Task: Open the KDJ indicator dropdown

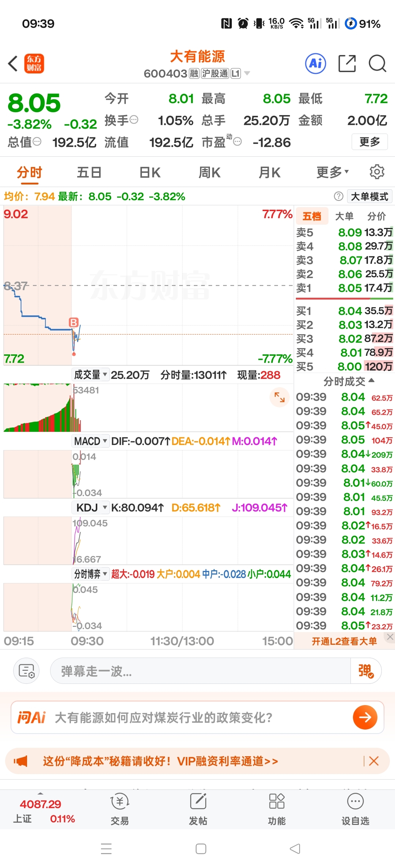Action: [90, 507]
